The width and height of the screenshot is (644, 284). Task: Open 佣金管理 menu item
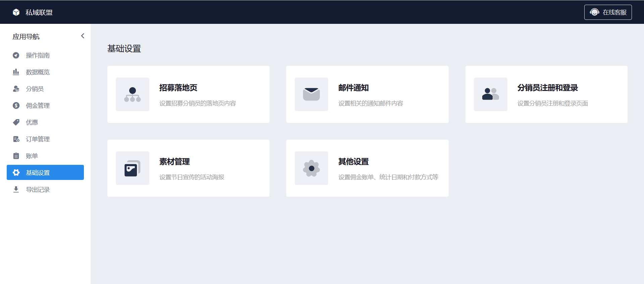[45, 105]
